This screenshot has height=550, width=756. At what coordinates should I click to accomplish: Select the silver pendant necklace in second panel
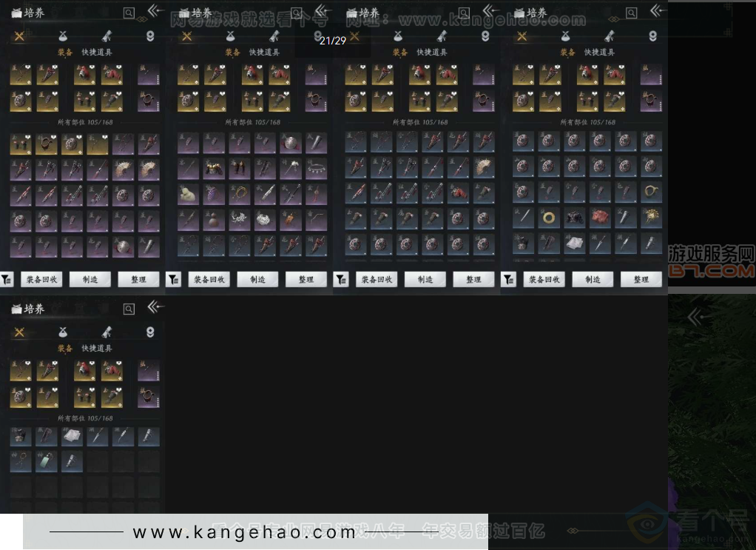317,168
